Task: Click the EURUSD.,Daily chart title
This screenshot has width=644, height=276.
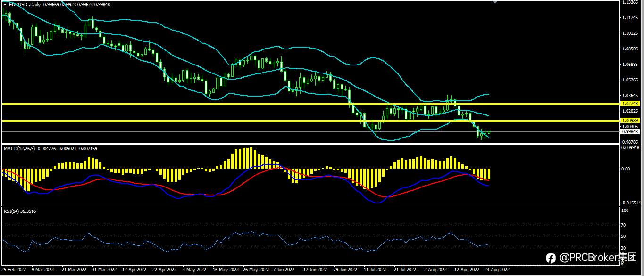Action: click(x=24, y=4)
